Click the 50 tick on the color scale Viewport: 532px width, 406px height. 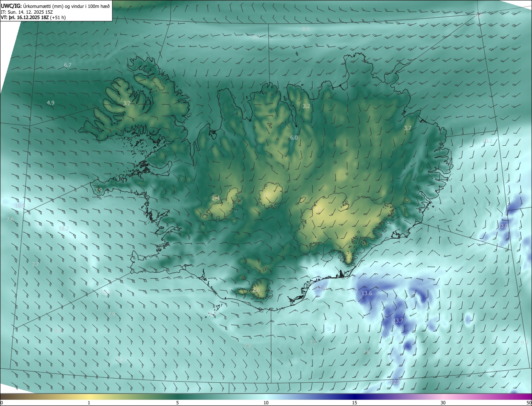click(529, 403)
